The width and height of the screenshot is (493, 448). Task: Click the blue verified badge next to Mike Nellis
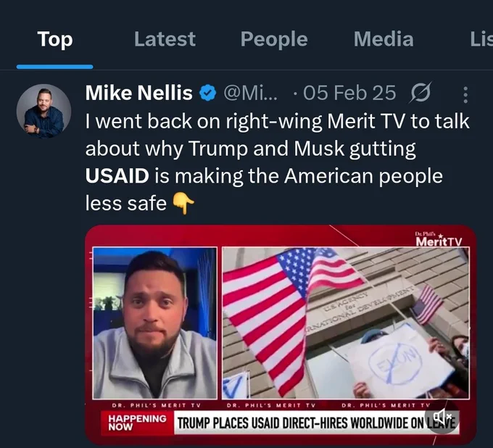[207, 93]
